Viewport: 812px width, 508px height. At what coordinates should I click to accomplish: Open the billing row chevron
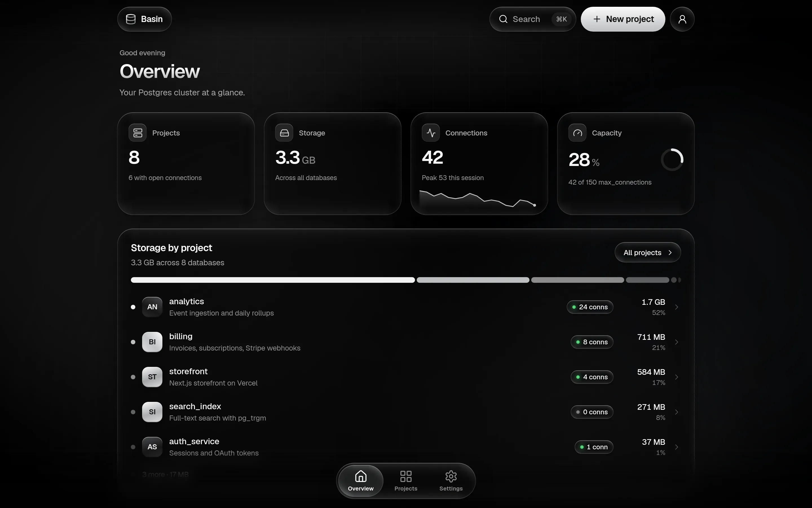676,342
